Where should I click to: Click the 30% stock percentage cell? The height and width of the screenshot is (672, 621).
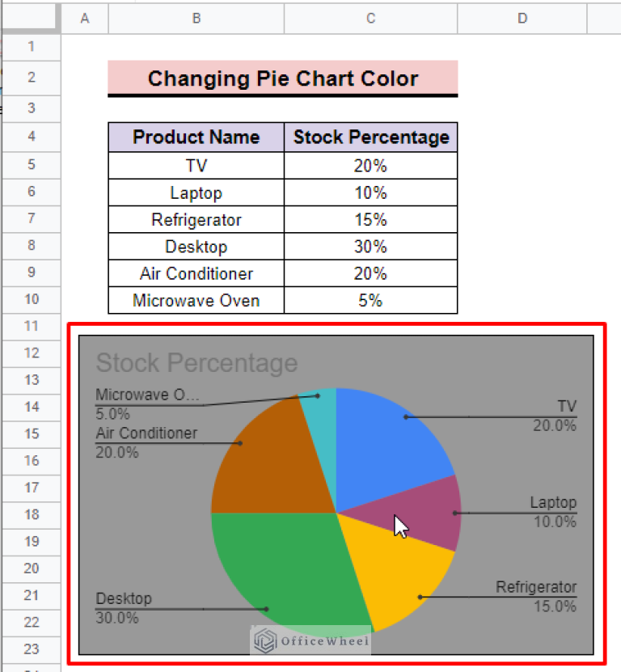click(370, 247)
